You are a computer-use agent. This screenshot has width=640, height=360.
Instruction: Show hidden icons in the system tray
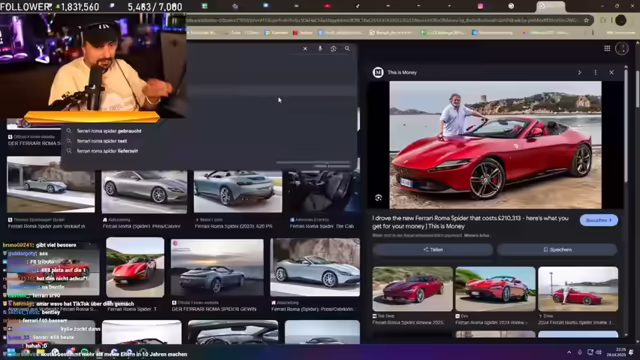569,352
